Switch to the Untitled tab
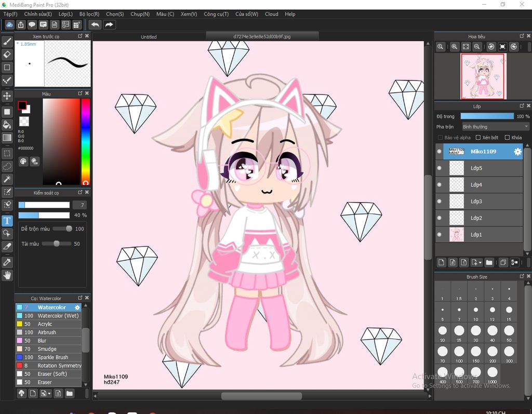The width and height of the screenshot is (532, 414). click(x=149, y=37)
